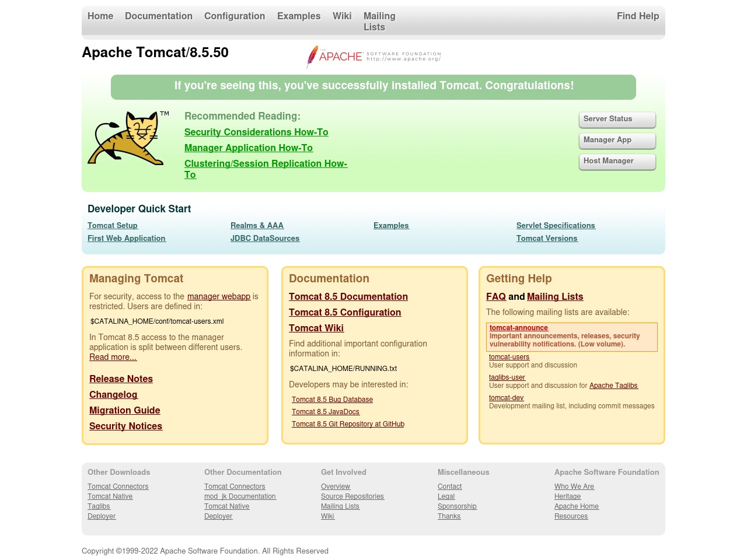Click the manager webapp link
747x560 pixels.
(x=219, y=296)
